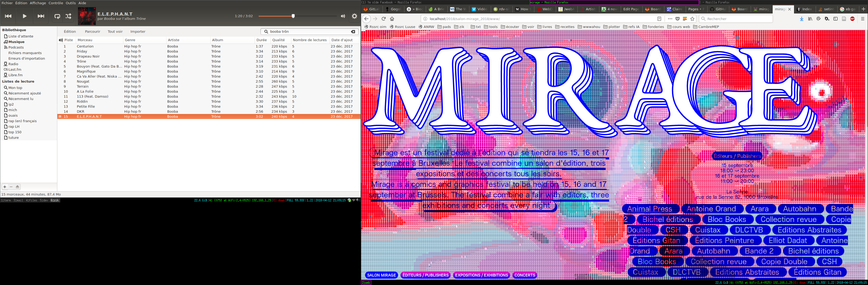This screenshot has height=285, width=868.
Task: Open Firefox downloads arrow
Action: click(x=801, y=19)
